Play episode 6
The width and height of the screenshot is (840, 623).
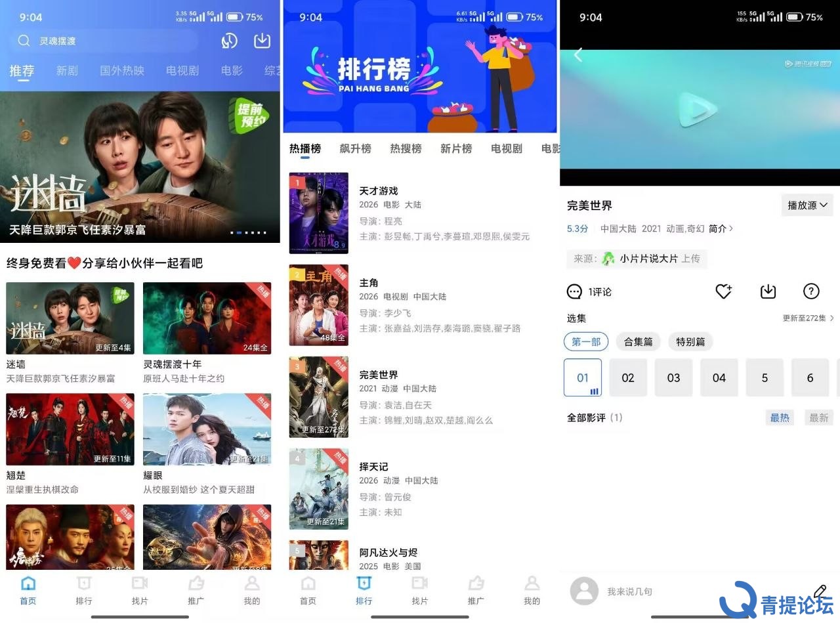(x=810, y=377)
